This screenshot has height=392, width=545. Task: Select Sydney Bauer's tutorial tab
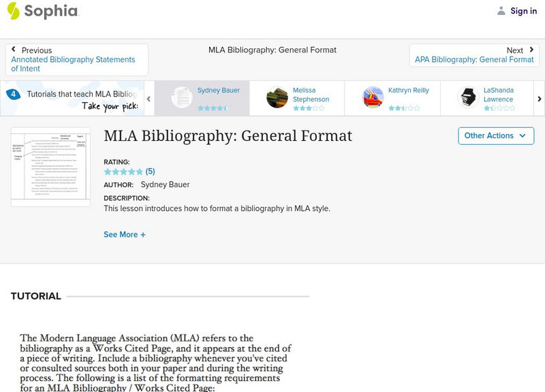202,97
